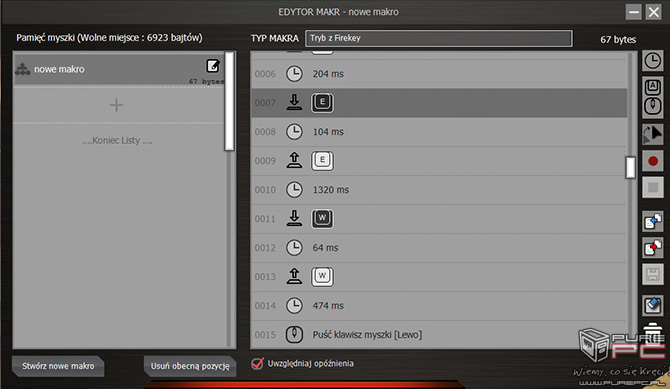Image resolution: width=670 pixels, height=389 pixels.
Task: Click the floppy disk save icon
Action: [x=652, y=274]
